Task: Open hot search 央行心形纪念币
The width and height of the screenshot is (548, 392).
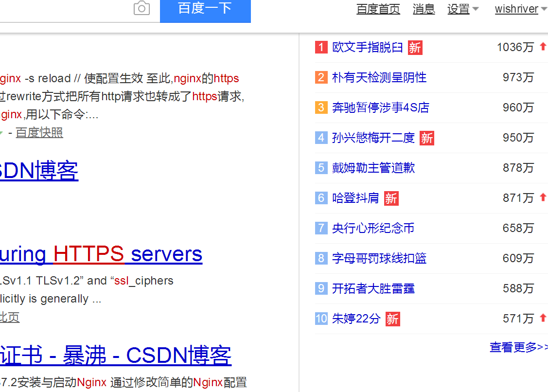Action: [373, 228]
